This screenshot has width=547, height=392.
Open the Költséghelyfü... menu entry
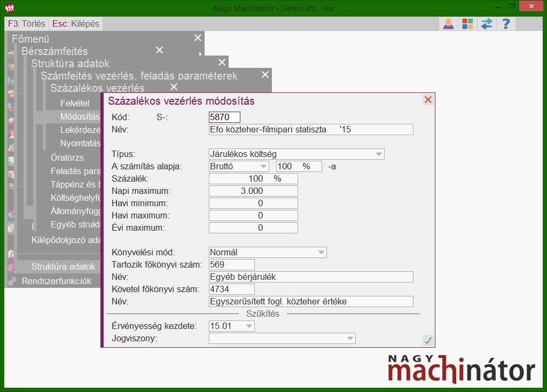pyautogui.click(x=75, y=198)
